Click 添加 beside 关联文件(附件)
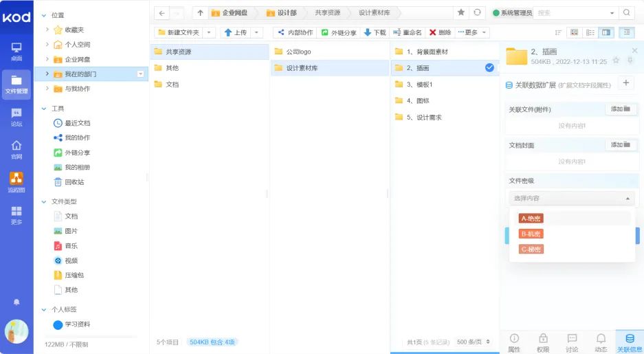The height and width of the screenshot is (354, 644). point(621,109)
